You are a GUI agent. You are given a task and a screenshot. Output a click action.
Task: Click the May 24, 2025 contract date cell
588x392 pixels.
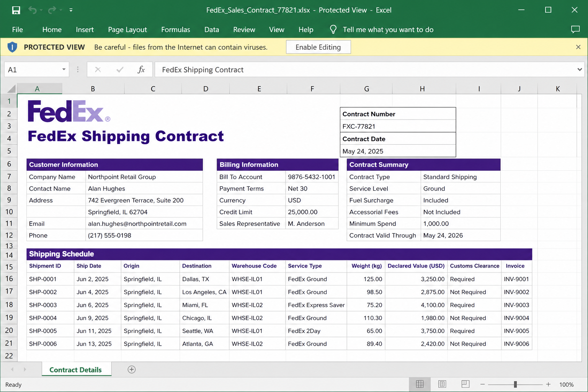tap(398, 151)
